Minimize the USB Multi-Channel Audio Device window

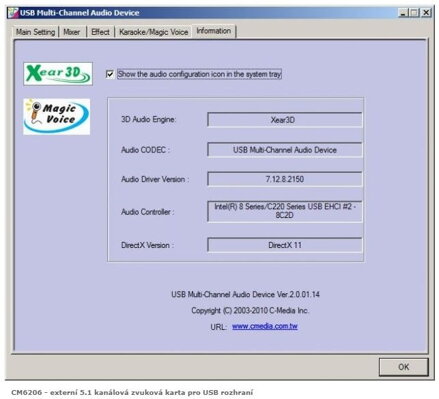click(x=403, y=13)
